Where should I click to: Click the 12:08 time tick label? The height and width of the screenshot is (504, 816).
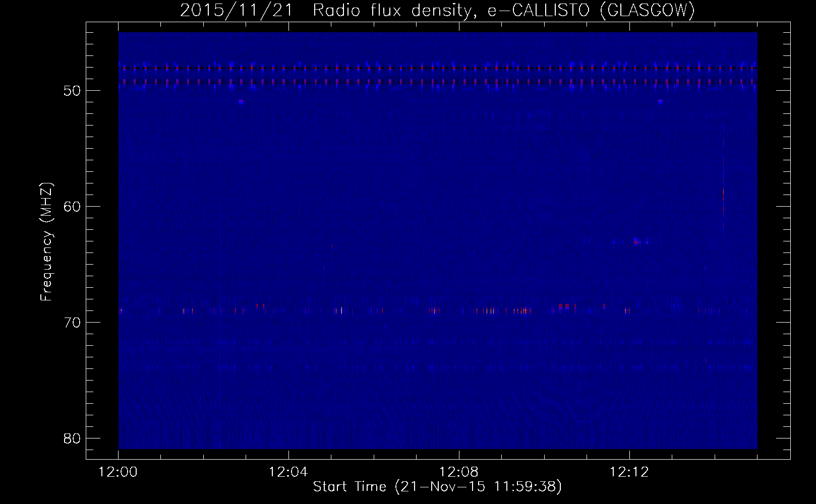click(x=459, y=472)
